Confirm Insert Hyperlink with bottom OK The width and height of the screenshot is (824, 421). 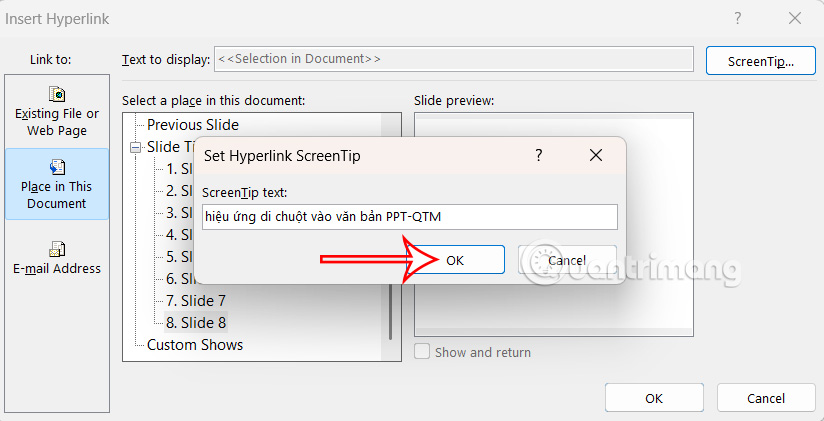point(654,398)
